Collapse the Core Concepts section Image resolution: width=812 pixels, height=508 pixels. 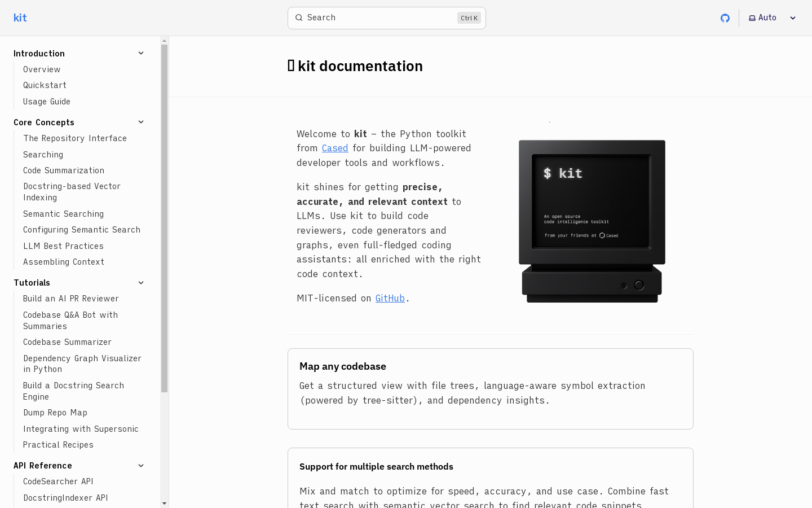141,122
